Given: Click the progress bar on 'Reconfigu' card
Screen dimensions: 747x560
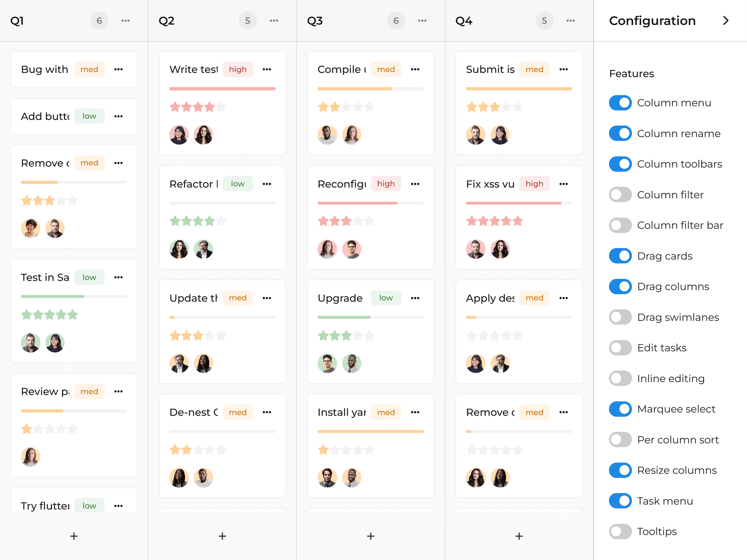Looking at the screenshot, I should (370, 203).
